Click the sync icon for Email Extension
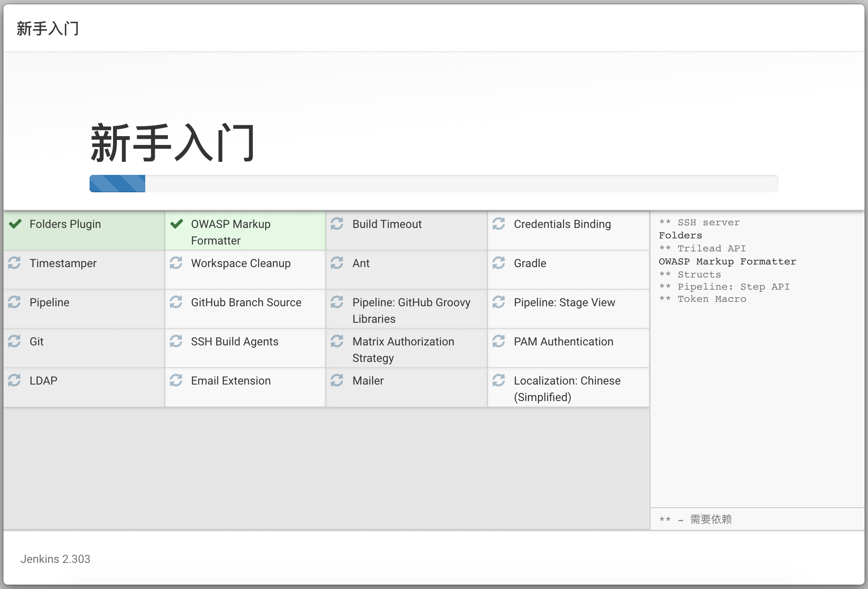The width and height of the screenshot is (868, 589). coord(176,380)
